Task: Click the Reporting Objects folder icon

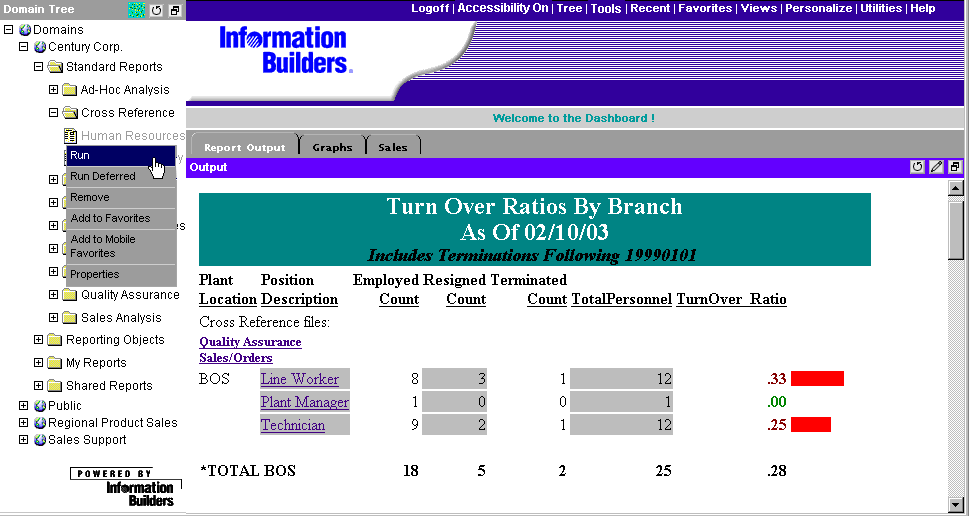Action: coord(55,340)
